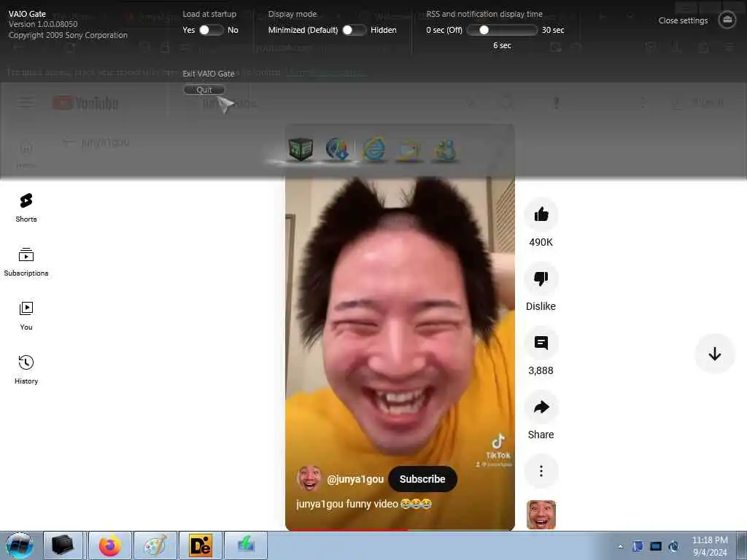This screenshot has width=747, height=560.
Task: Click the 490K like count text
Action: point(541,242)
